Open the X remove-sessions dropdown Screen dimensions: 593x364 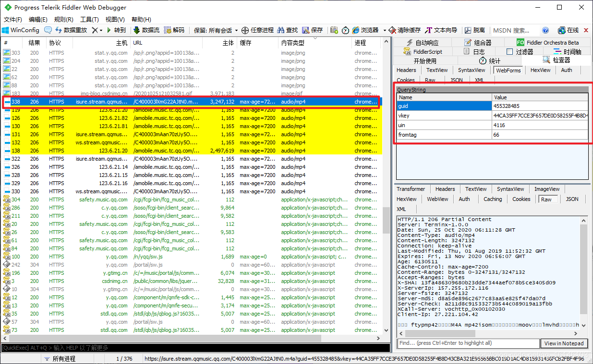click(x=97, y=30)
